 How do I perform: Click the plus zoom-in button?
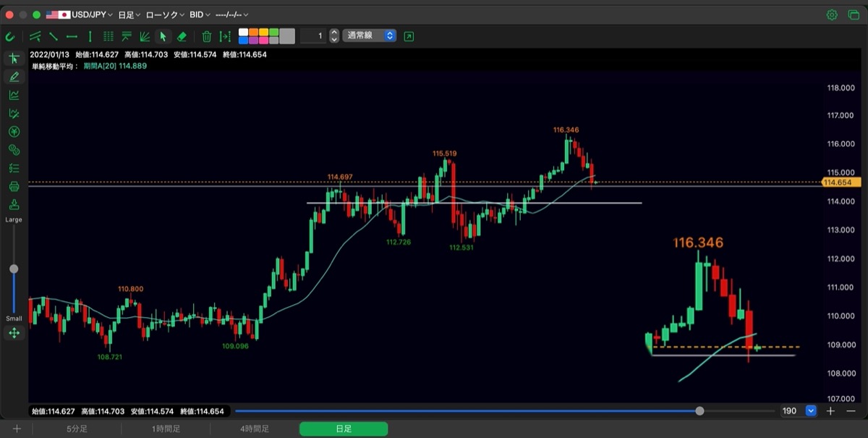[830, 411]
